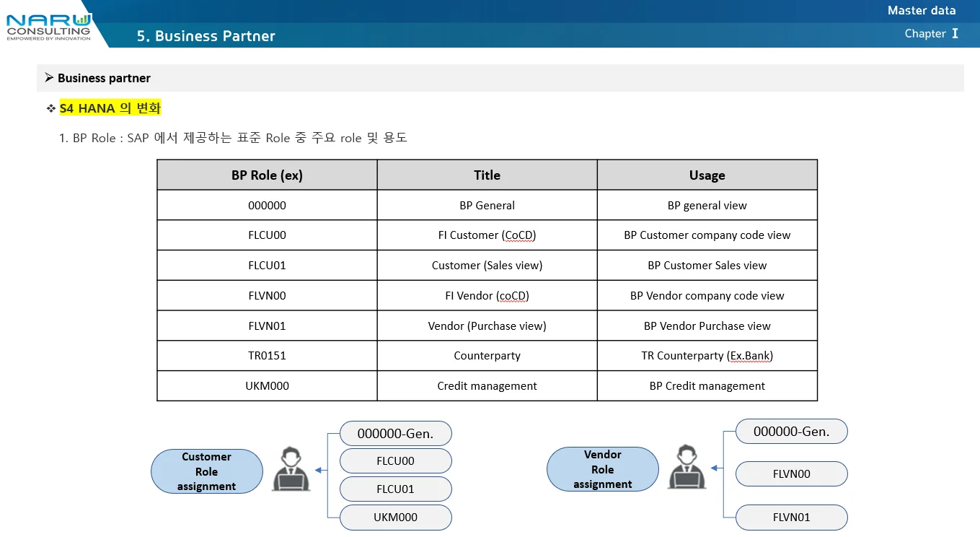This screenshot has height=537, width=980.
Task: Select the "Chapter I" header text
Action: click(x=932, y=33)
